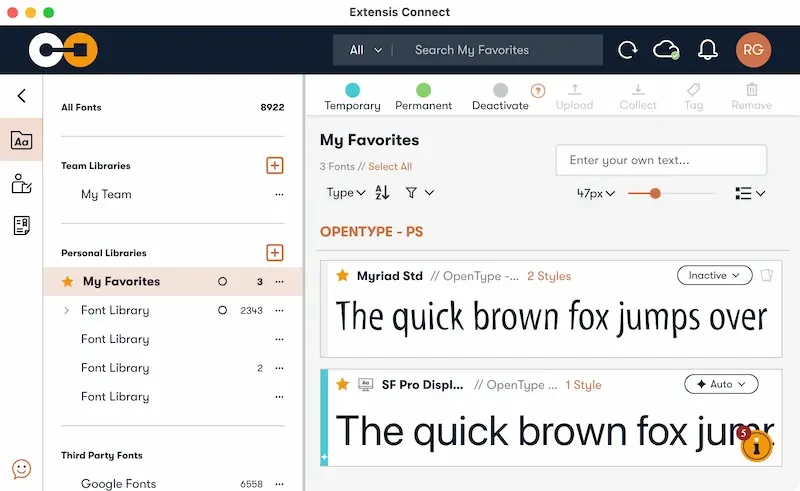Unfavorite Myriad Std star
The height and width of the screenshot is (491, 800).
342,276
